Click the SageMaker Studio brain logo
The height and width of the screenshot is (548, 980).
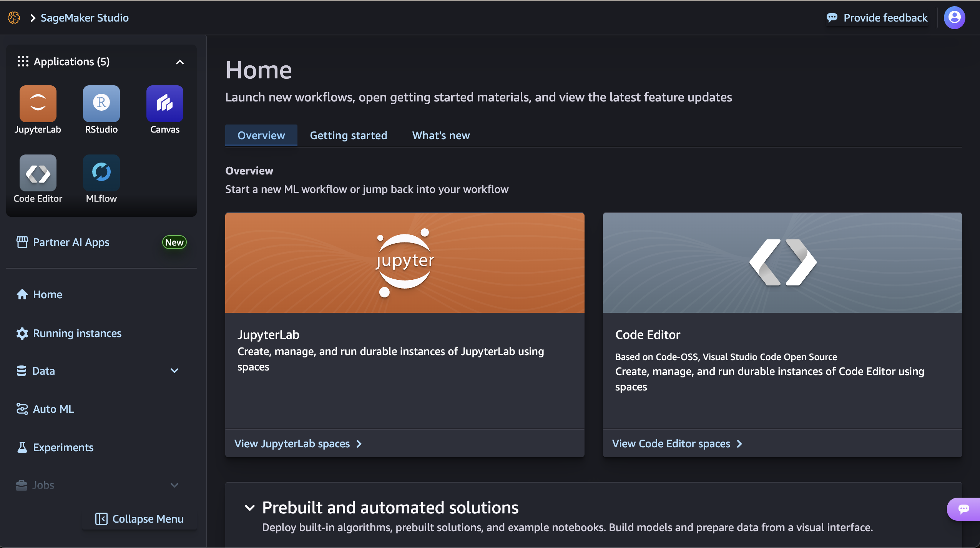[14, 17]
